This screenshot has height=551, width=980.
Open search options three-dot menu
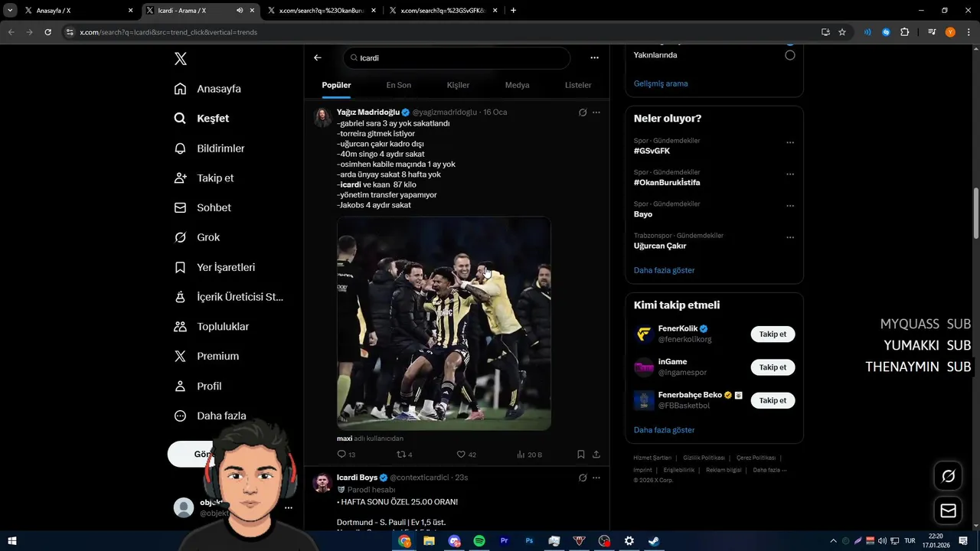(x=594, y=57)
